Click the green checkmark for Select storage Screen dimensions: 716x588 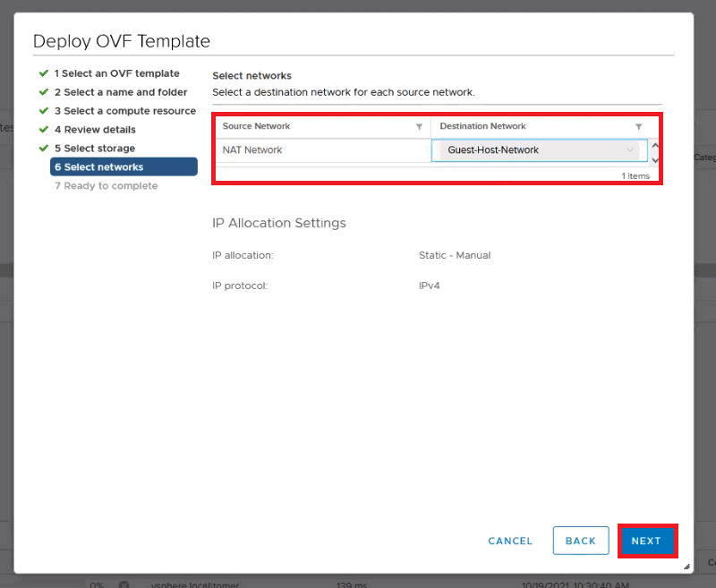43,149
